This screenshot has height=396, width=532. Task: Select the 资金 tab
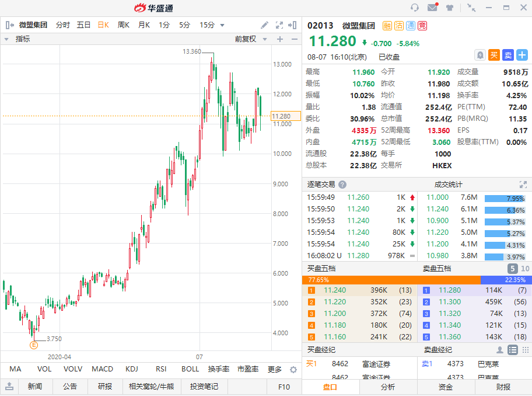[x=446, y=387]
